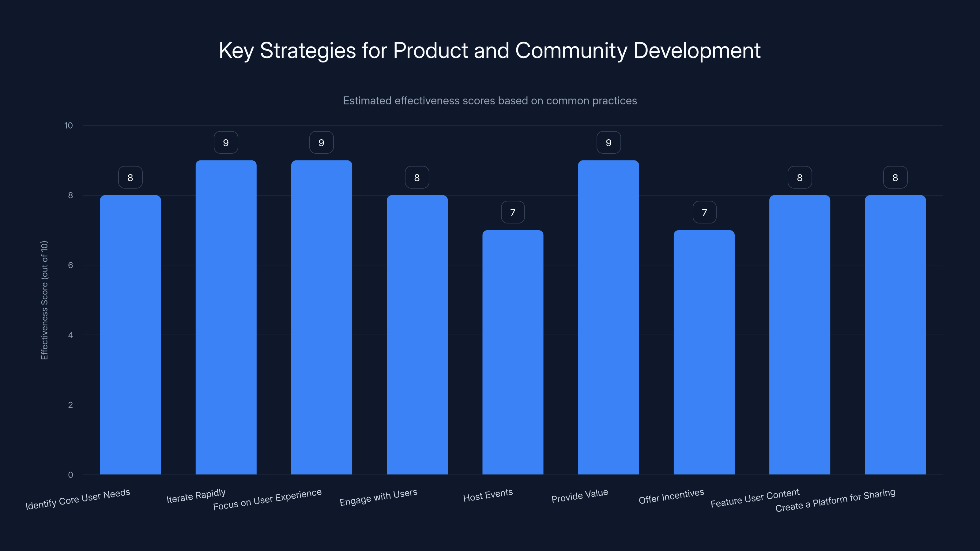Click the 'Host Events' x-axis label
The image size is (980, 551).
(x=488, y=495)
